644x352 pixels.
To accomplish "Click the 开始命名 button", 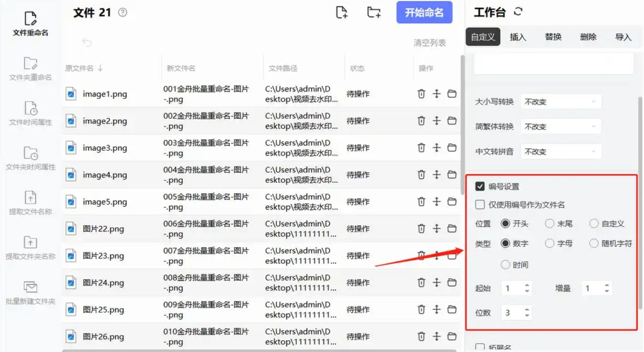I will click(x=424, y=13).
